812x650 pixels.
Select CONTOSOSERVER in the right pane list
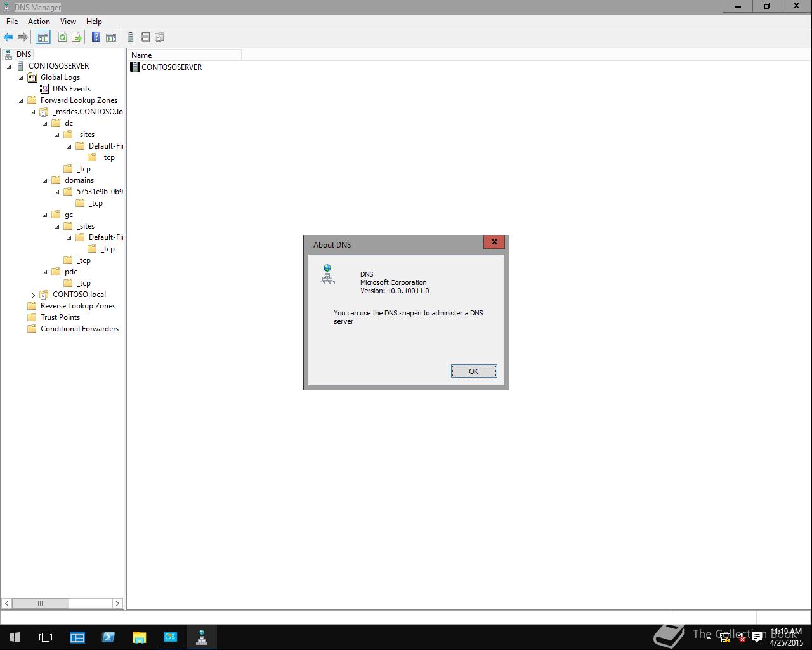[171, 67]
